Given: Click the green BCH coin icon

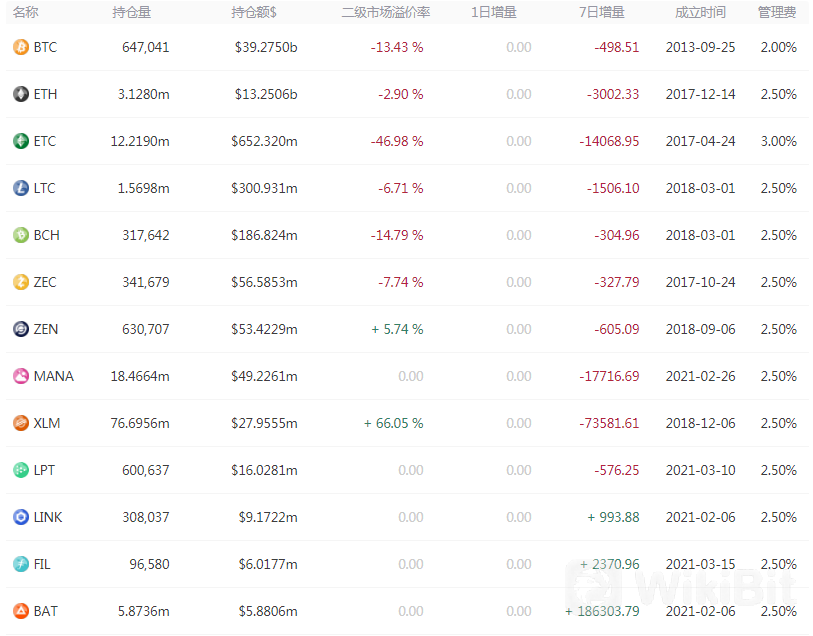Looking at the screenshot, I should [21, 235].
